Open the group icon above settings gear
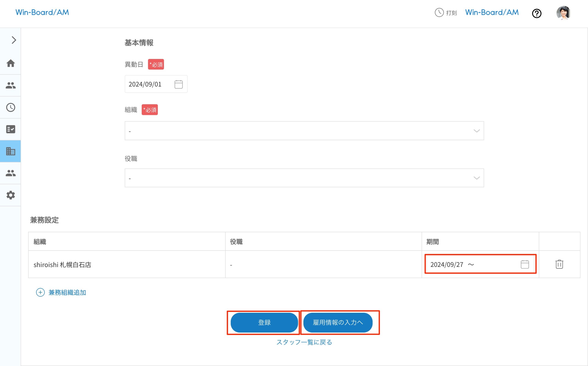This screenshot has height=366, width=588. point(10,173)
